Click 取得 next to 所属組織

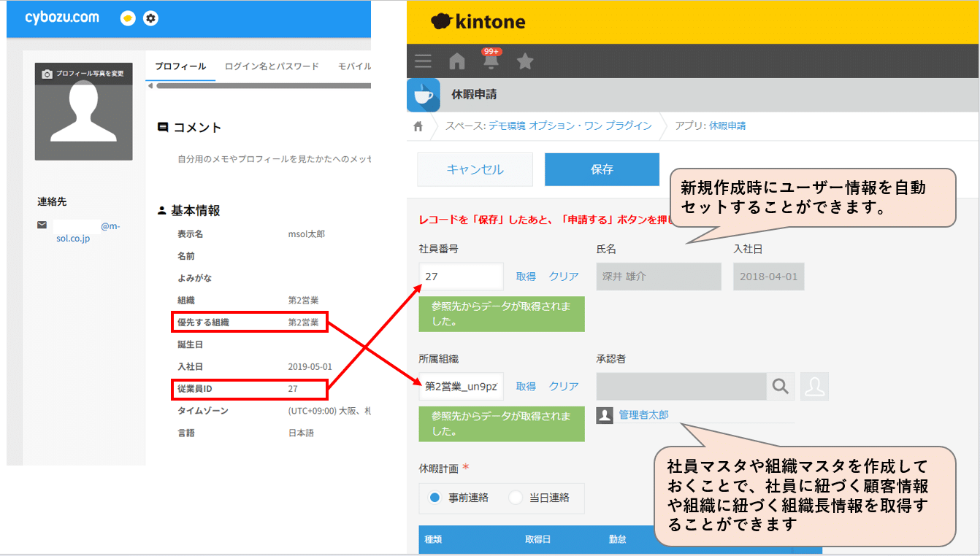[526, 387]
